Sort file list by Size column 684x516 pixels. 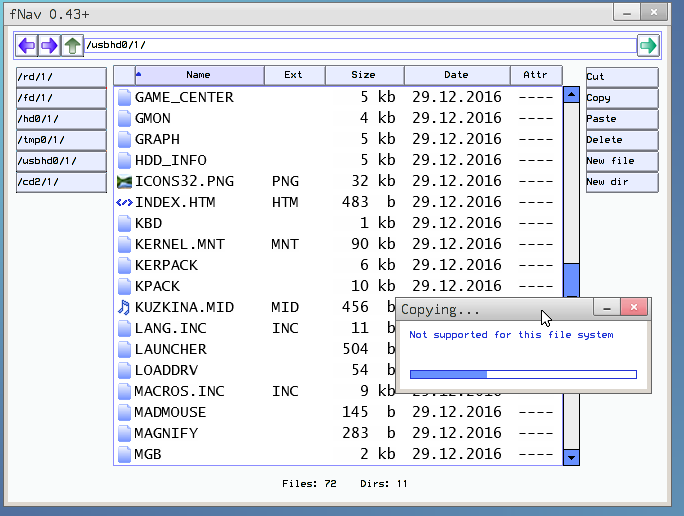point(363,75)
